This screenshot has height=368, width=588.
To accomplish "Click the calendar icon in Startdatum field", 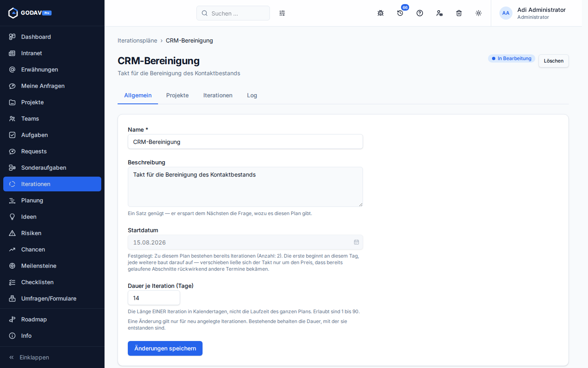I will click(356, 242).
